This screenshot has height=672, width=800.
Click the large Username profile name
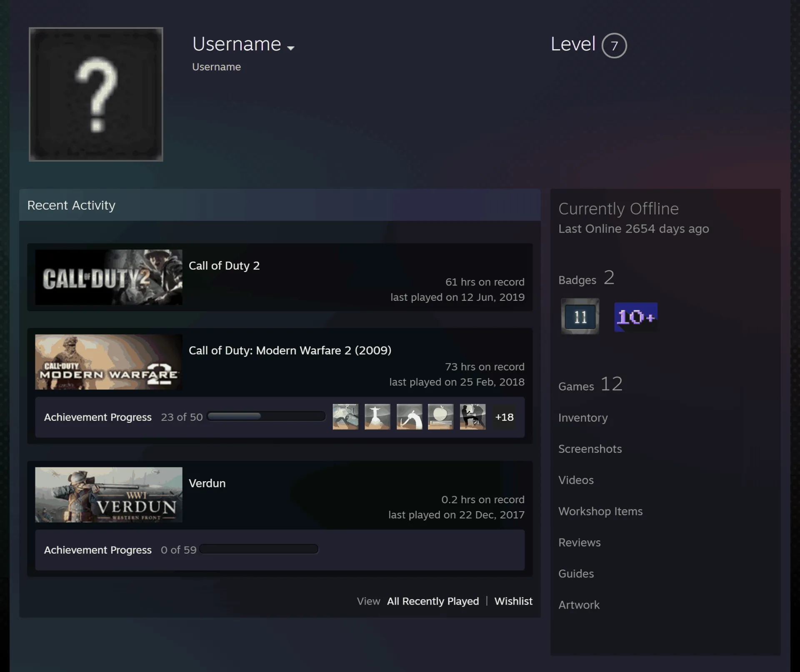point(237,44)
